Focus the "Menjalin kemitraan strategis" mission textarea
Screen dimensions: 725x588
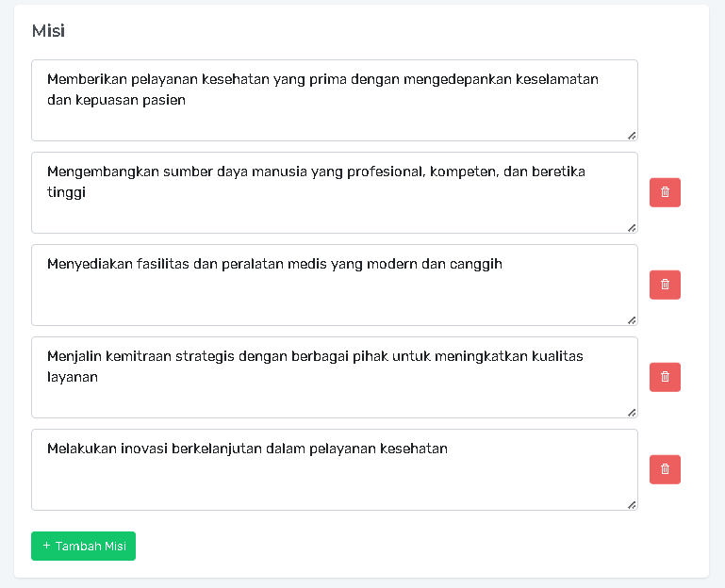pyautogui.click(x=334, y=396)
